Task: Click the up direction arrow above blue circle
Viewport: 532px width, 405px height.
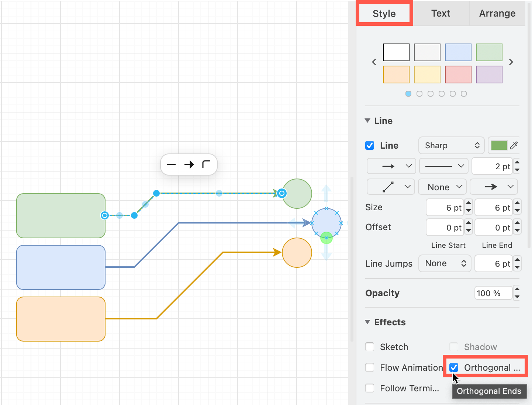Action: tap(326, 193)
